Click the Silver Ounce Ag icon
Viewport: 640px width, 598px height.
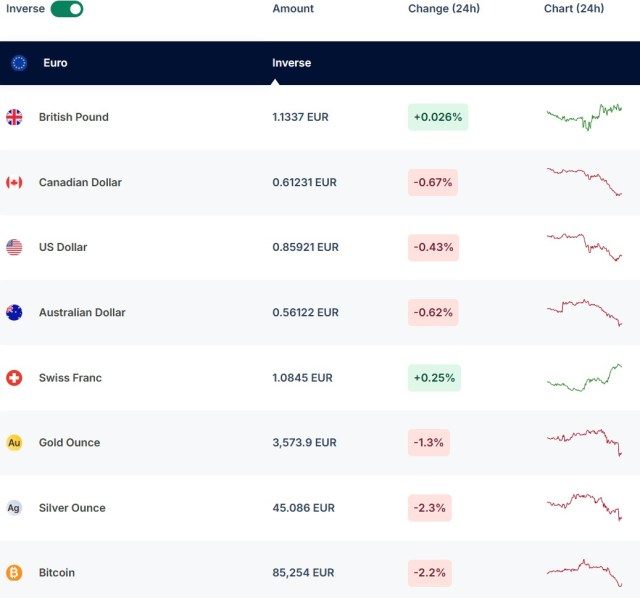(14, 508)
